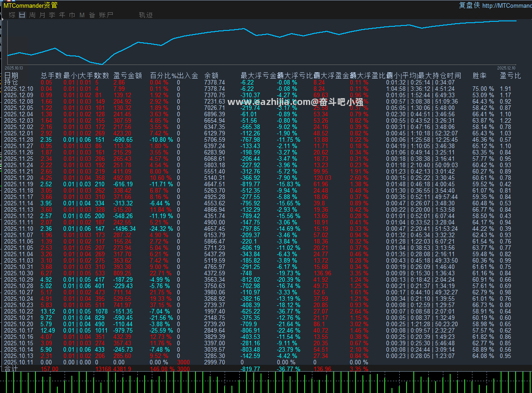
Task: Click the -1496.34 loss amount cell
Action: pyautogui.click(x=125, y=229)
